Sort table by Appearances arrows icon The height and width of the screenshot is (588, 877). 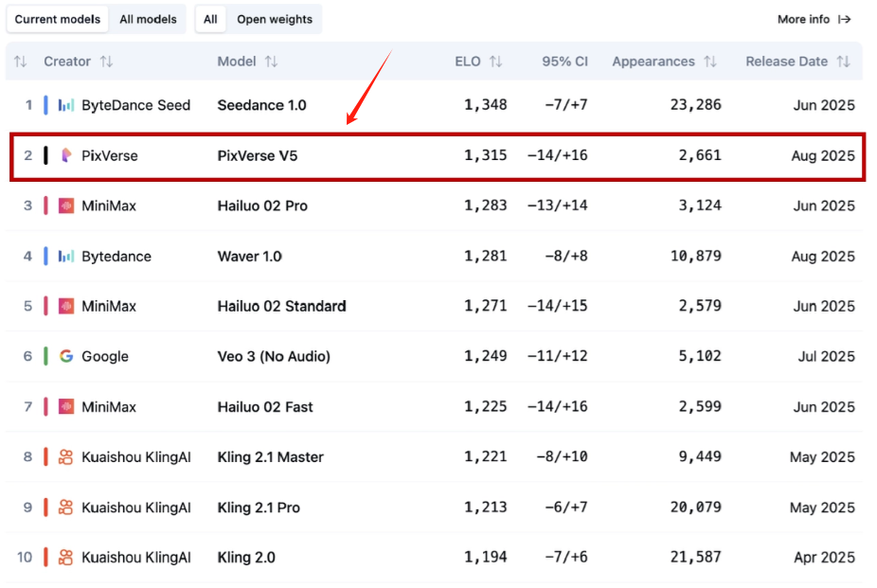pos(710,62)
